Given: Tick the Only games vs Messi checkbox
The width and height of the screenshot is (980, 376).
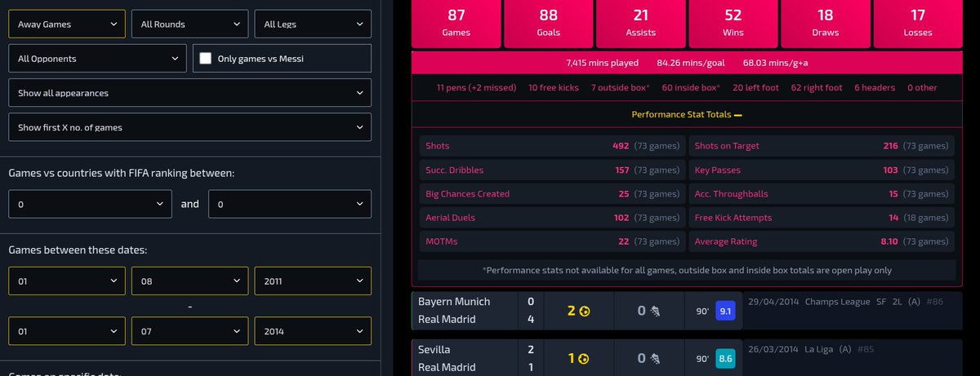Looking at the screenshot, I should tap(206, 59).
